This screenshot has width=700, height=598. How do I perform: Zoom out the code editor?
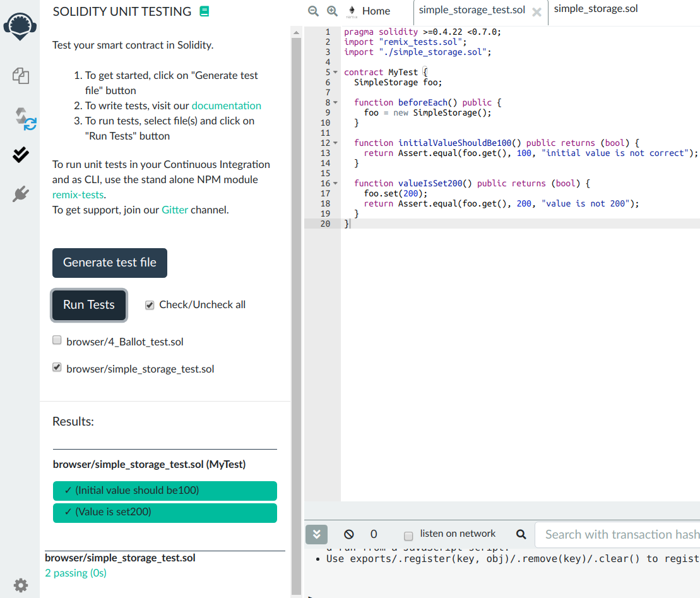click(313, 11)
